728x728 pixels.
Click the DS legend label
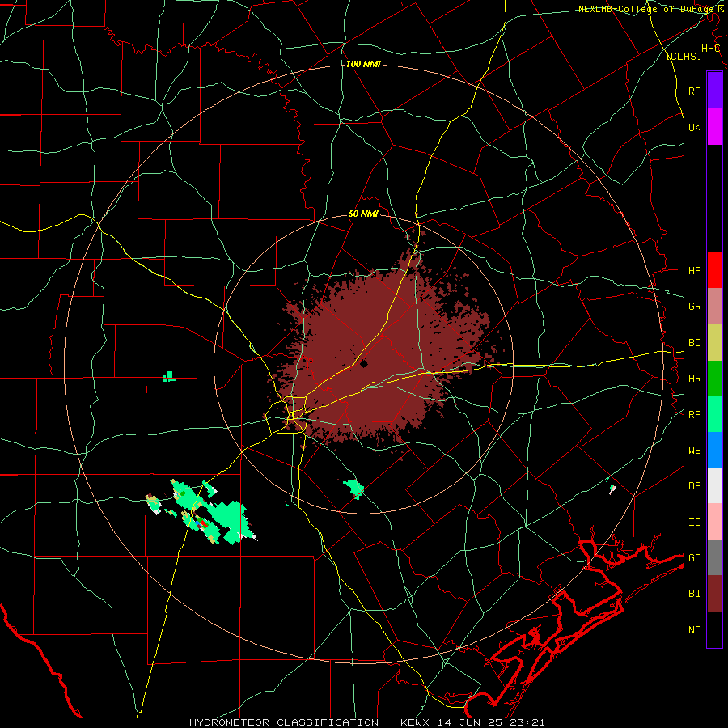(694, 486)
